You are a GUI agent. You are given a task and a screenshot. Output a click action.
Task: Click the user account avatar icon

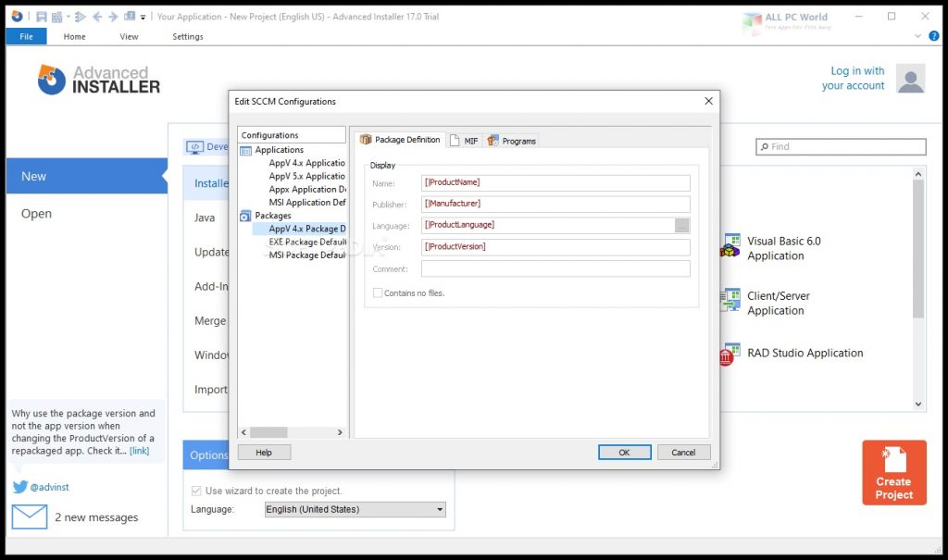coord(911,79)
